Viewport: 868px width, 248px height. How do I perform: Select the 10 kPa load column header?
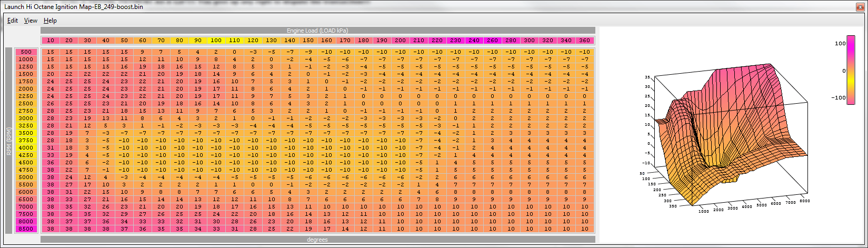pyautogui.click(x=51, y=41)
